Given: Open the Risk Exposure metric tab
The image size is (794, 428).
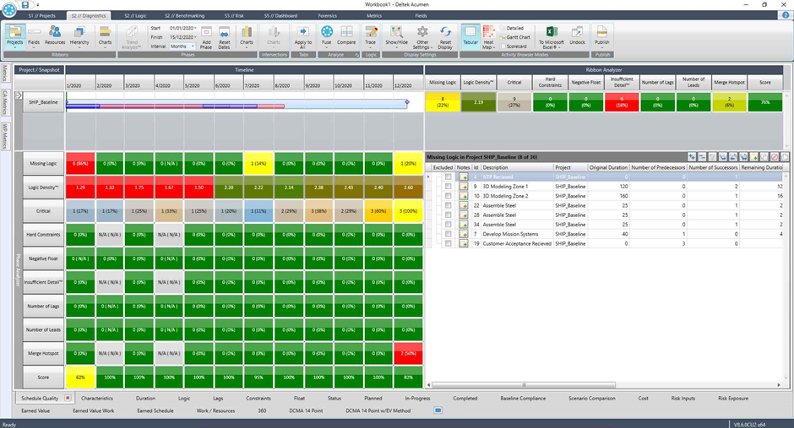Looking at the screenshot, I should point(733,398).
